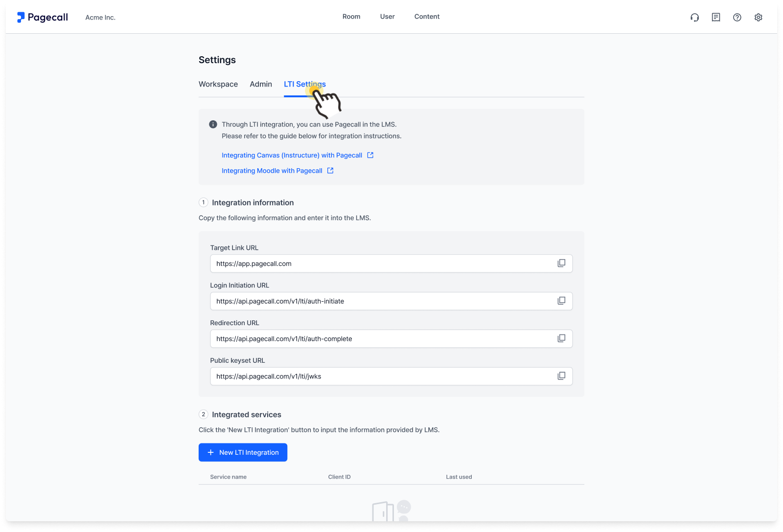783x532 pixels.
Task: Open settings gear icon
Action: (x=759, y=18)
